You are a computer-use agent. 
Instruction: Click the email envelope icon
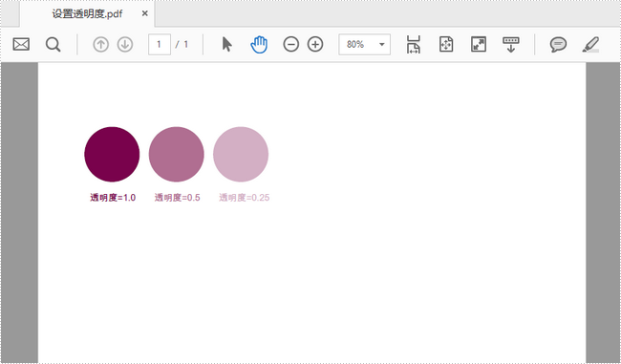(21, 44)
